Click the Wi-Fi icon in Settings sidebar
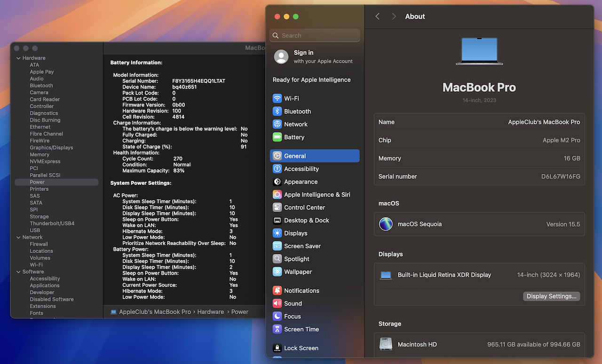The height and width of the screenshot is (364, 602). click(277, 99)
